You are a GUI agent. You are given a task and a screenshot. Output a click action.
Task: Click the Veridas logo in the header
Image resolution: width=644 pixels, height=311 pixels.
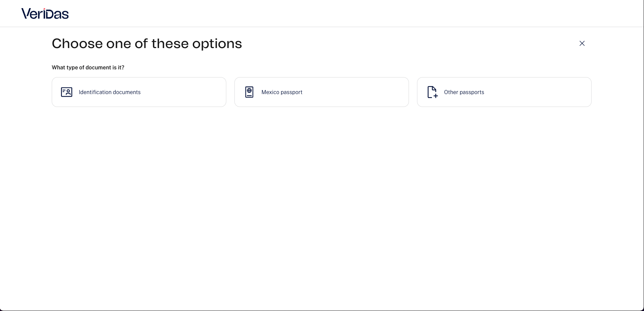tap(45, 14)
